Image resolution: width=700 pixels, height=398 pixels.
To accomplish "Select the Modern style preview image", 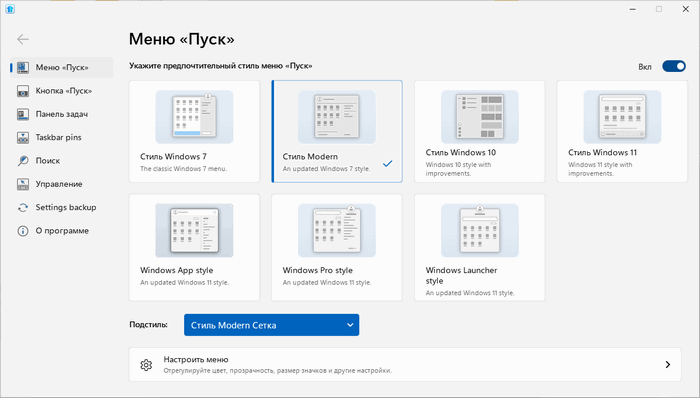I will [337, 117].
